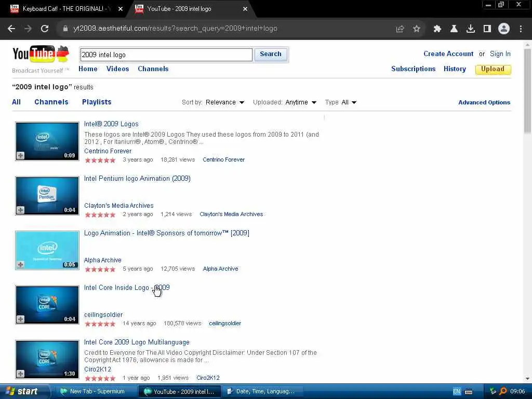532x399 pixels.
Task: Open the Intel Pentium logo Animation thumbnail
Action: [x=47, y=196]
